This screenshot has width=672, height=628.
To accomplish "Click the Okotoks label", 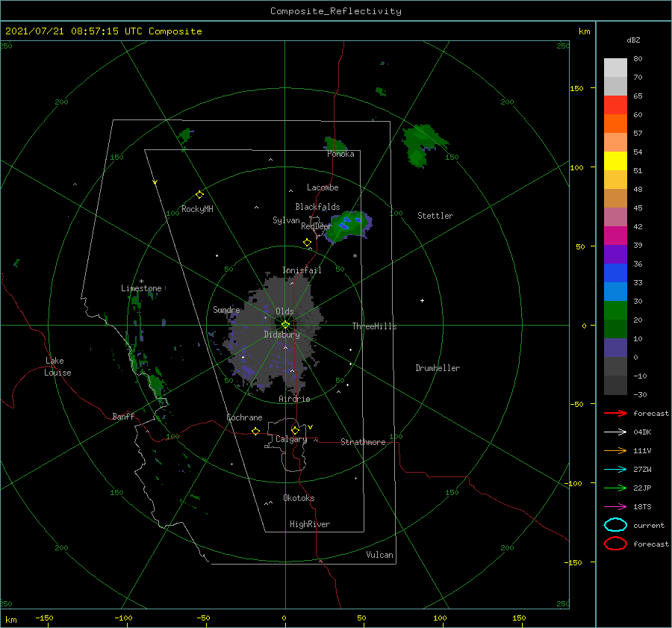I will point(299,498).
